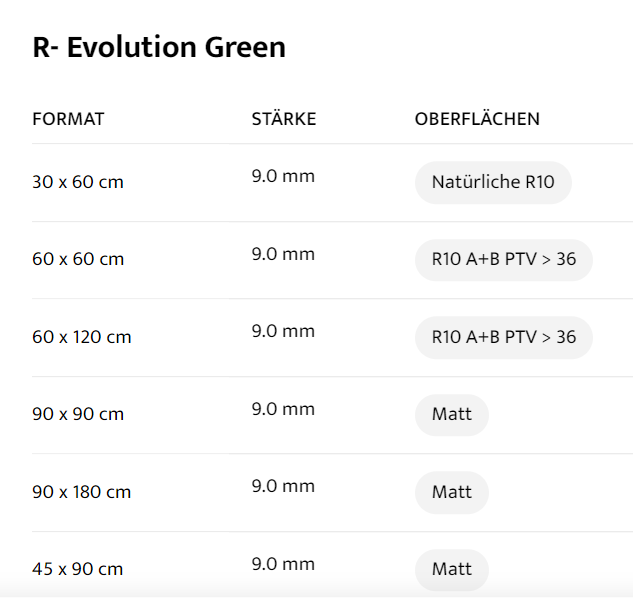The height and width of the screenshot is (608, 633).
Task: Choose the 90 x 180 cm format entry
Action: pos(82,492)
